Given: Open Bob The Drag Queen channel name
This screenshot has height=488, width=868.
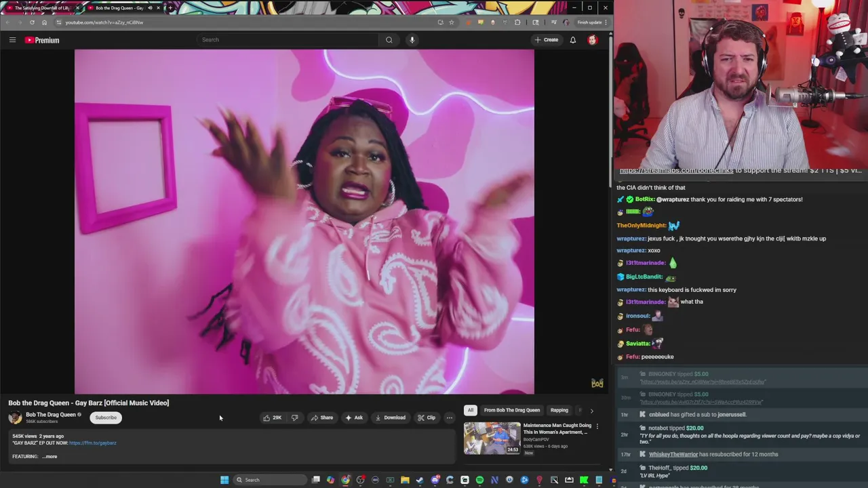Looking at the screenshot, I should coord(50,415).
